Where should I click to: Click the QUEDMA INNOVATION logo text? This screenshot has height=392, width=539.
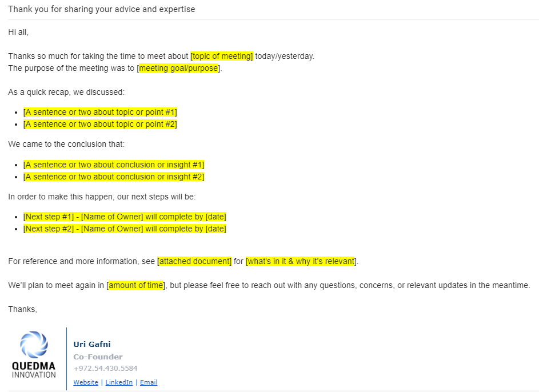34,370
